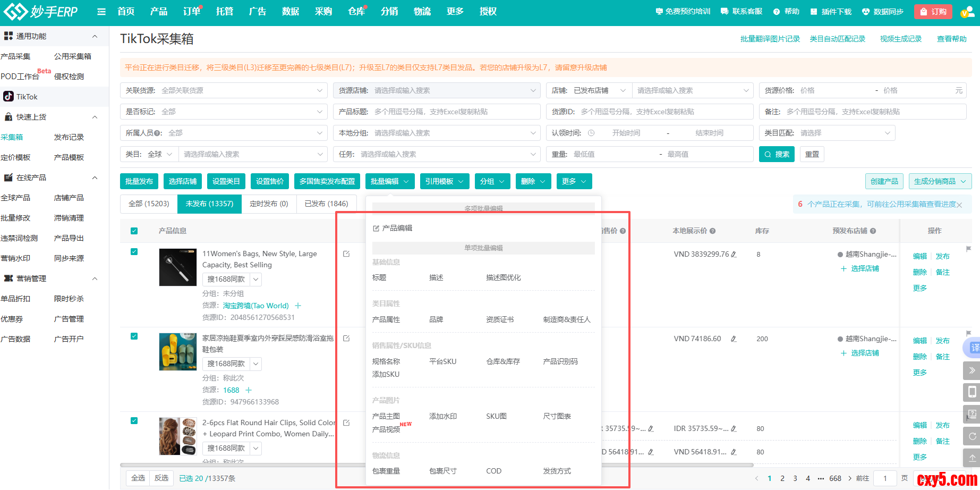Click the 产品标题 input field
980x490 pixels.
point(454,112)
